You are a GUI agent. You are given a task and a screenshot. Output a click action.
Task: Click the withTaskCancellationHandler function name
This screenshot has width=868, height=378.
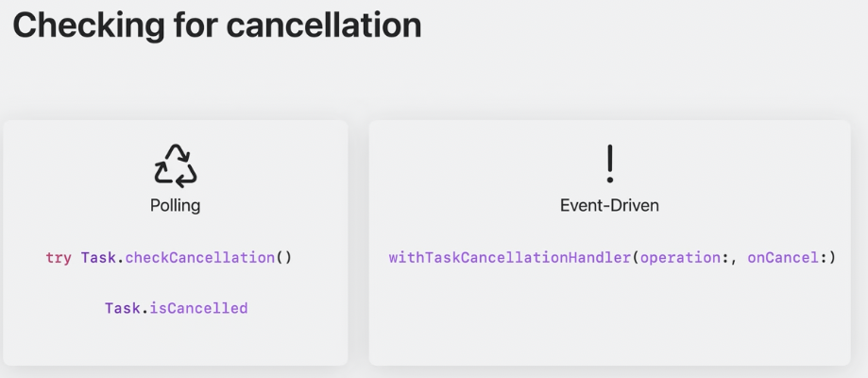pos(510,258)
